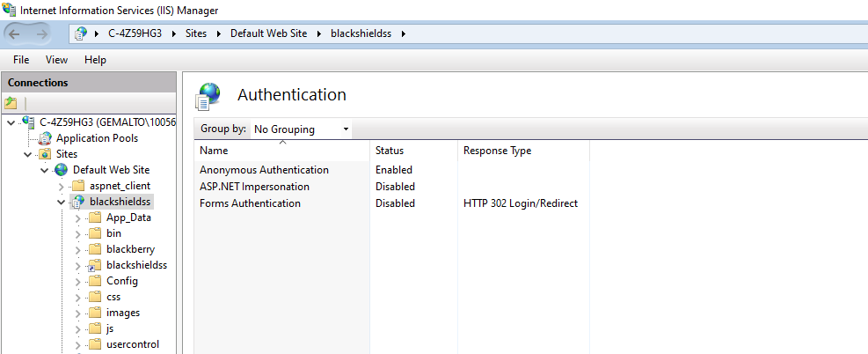Image resolution: width=868 pixels, height=354 pixels.
Task: Select the Config folder label
Action: tap(122, 281)
